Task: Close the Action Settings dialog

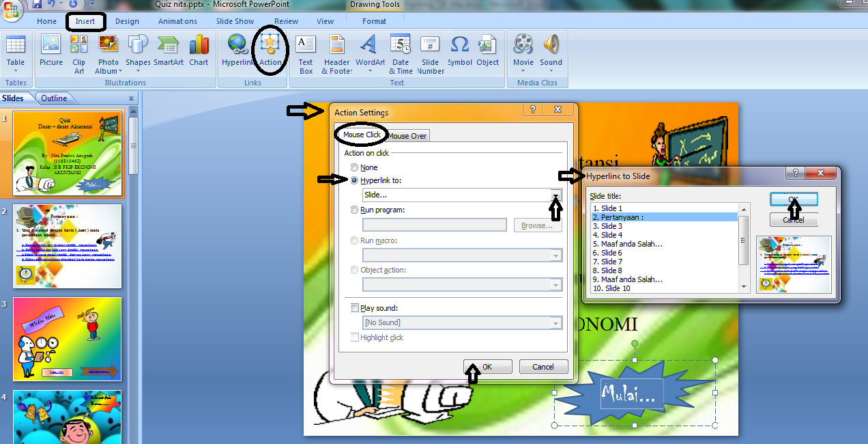Action: (558, 110)
